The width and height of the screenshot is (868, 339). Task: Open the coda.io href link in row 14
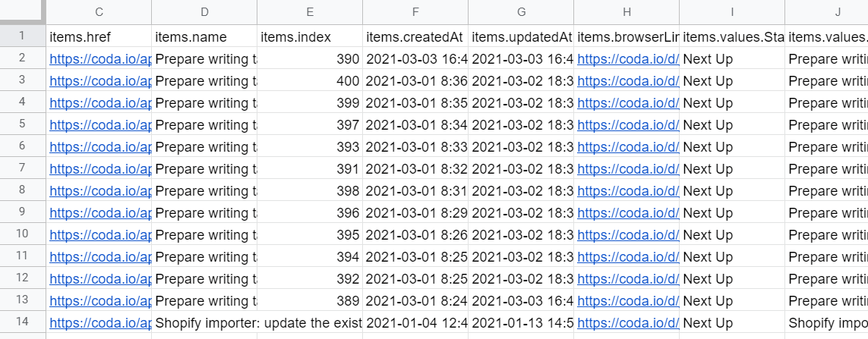pos(100,323)
